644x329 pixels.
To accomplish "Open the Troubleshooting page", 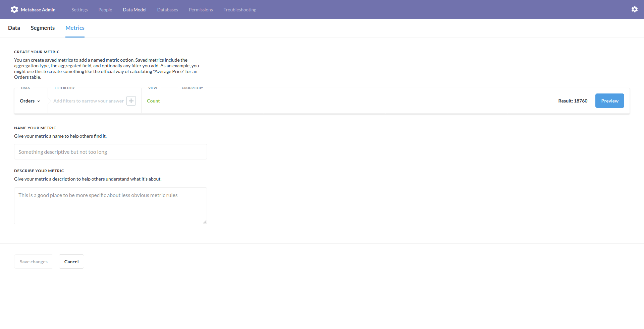I will tap(239, 10).
